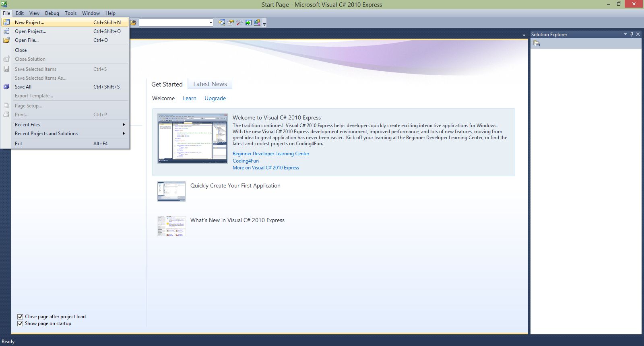Image resolution: width=644 pixels, height=346 pixels.
Task: Click the Ready status bar text
Action: 8,342
